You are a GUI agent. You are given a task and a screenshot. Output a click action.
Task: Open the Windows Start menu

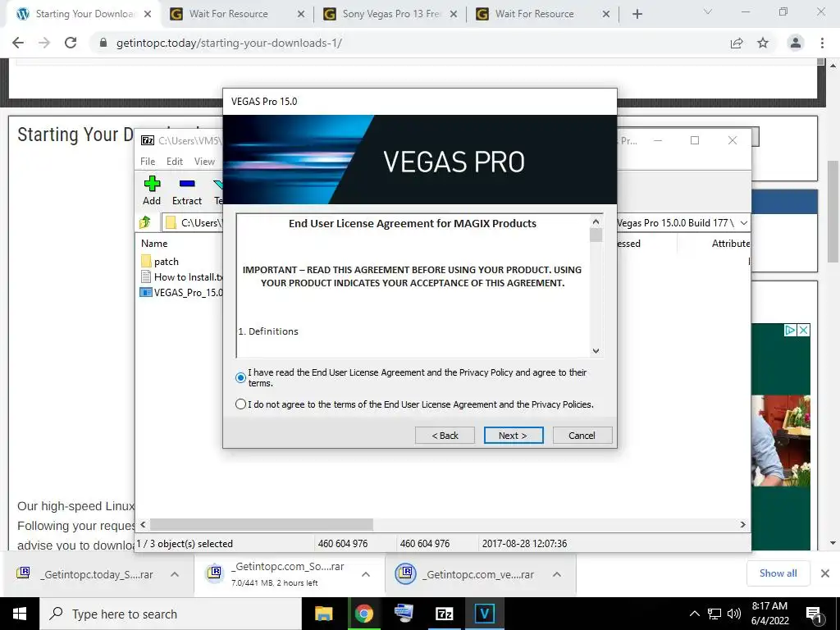pyautogui.click(x=20, y=614)
